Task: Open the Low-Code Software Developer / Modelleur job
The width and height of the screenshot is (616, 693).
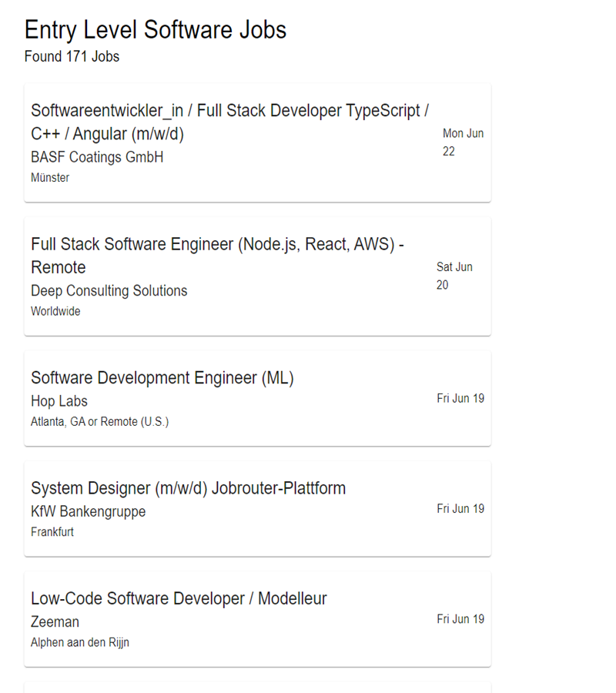Action: click(x=178, y=598)
